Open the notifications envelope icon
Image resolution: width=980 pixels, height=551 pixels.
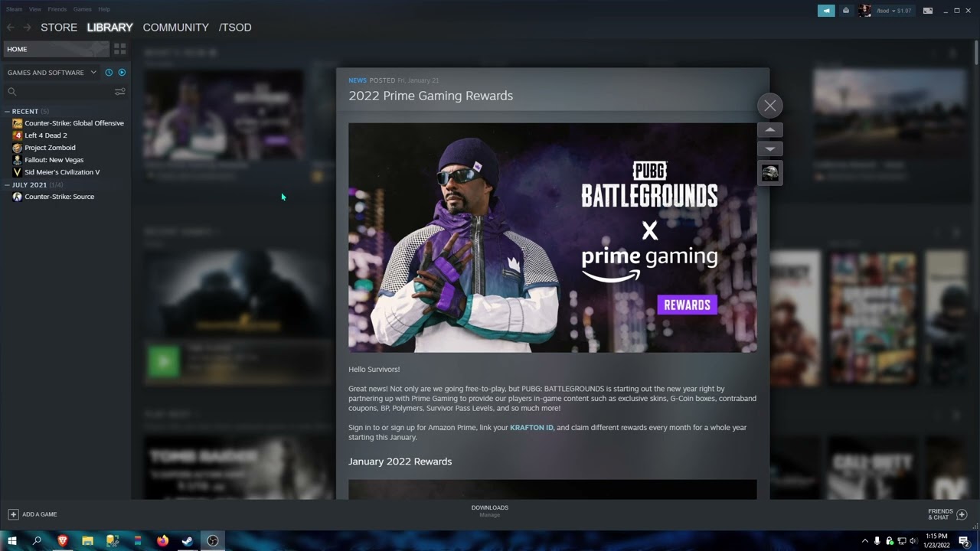point(846,11)
